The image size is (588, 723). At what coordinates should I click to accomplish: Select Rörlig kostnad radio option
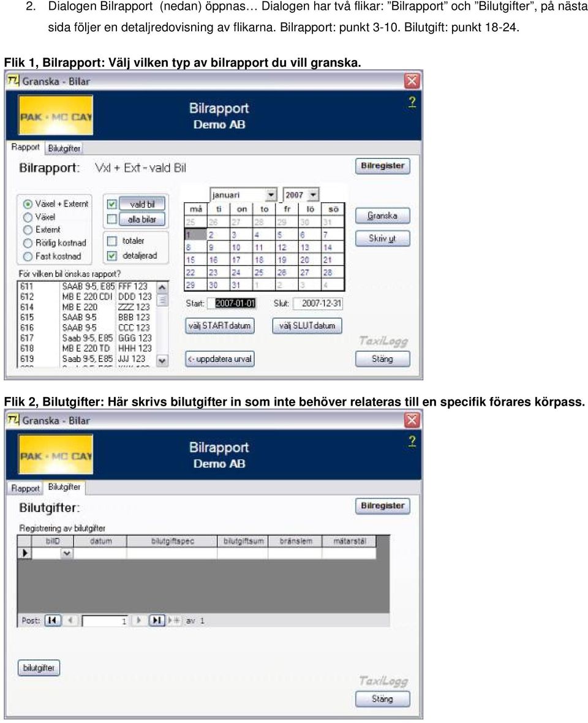(x=28, y=243)
